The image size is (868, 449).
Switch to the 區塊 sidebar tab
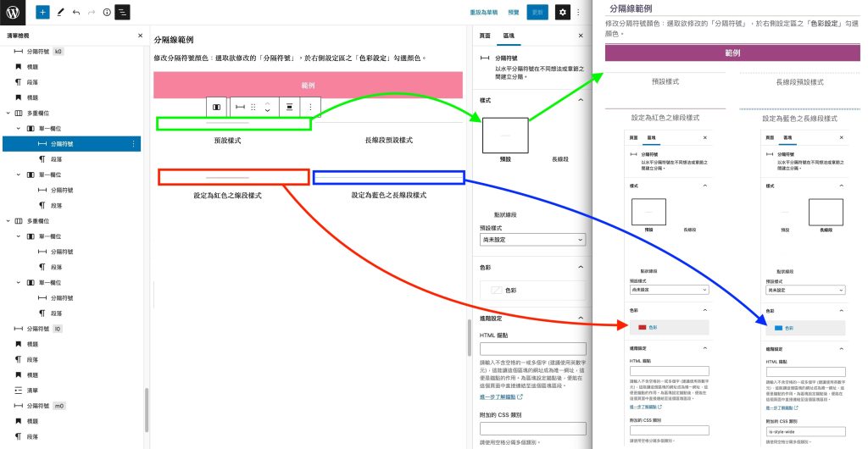coord(509,36)
